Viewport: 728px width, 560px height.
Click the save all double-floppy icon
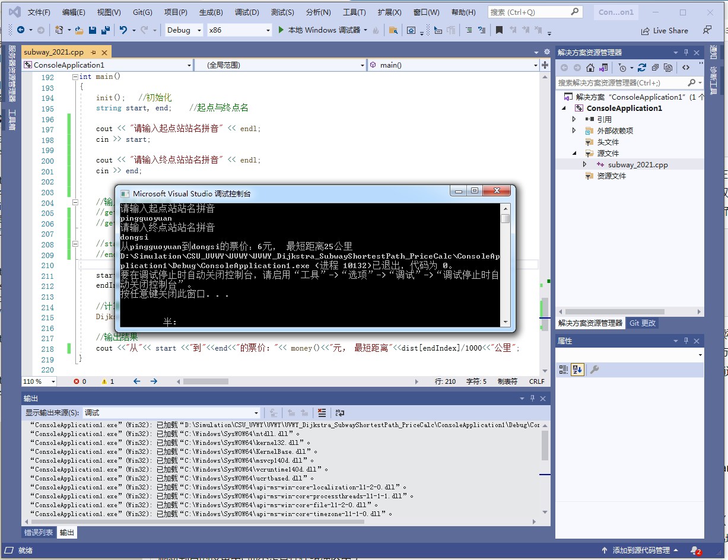(105, 30)
